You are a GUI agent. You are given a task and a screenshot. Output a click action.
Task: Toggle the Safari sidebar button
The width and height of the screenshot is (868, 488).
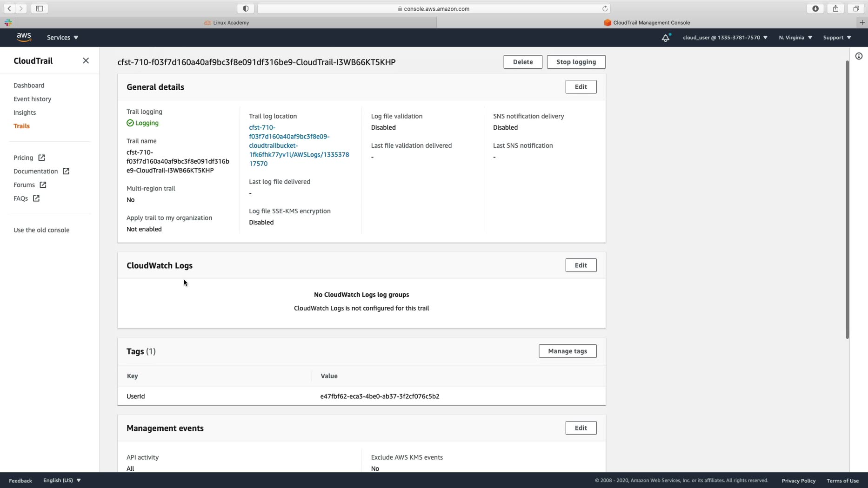tap(40, 8)
